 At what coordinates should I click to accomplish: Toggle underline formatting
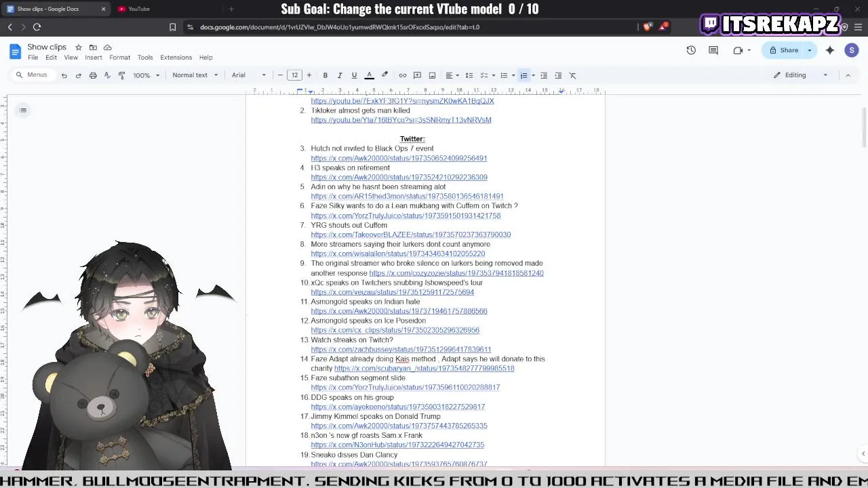tap(354, 75)
